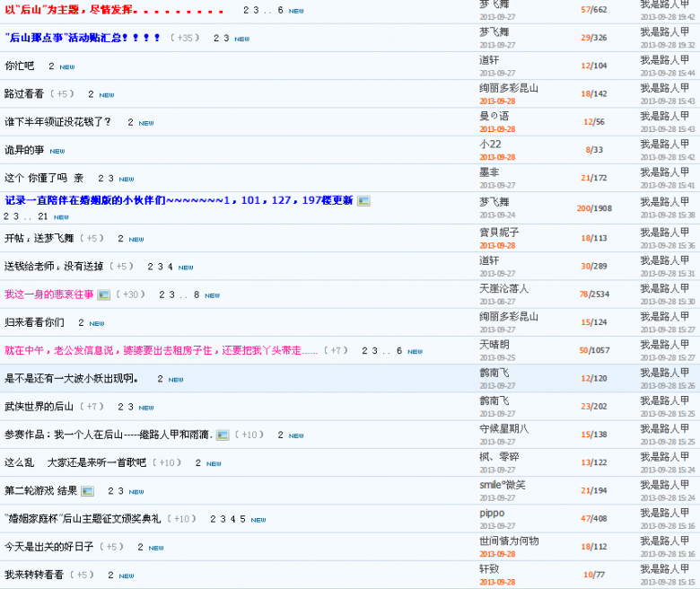Click NEW icon on 归来看看你们 thread
The image size is (700, 589).
[97, 323]
